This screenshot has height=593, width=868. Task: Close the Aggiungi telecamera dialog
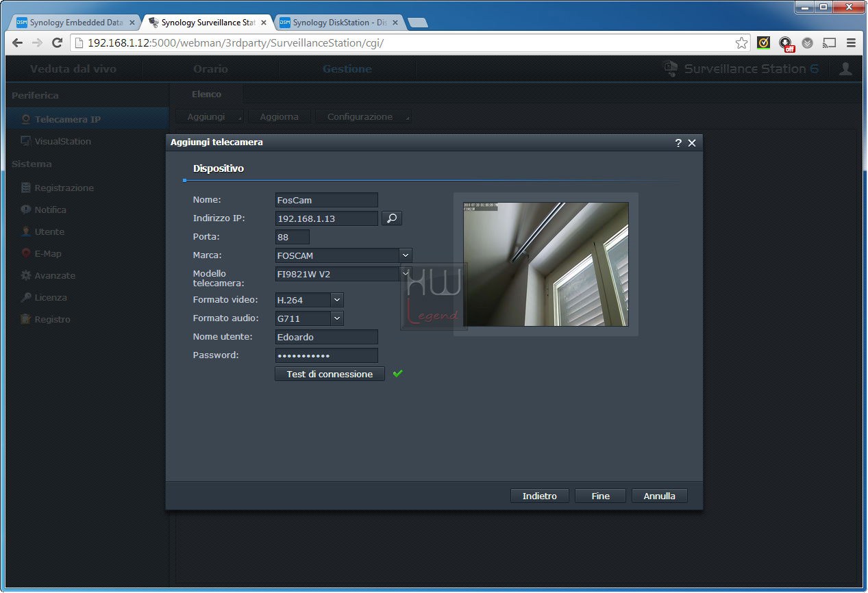point(692,142)
